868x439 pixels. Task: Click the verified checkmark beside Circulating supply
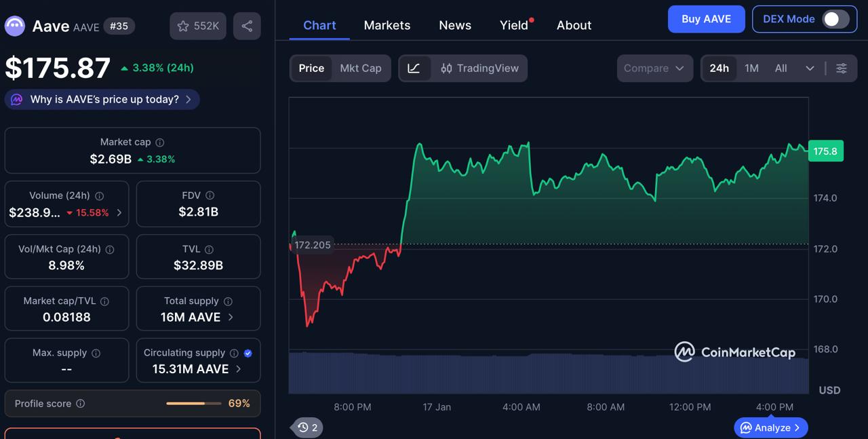(247, 353)
